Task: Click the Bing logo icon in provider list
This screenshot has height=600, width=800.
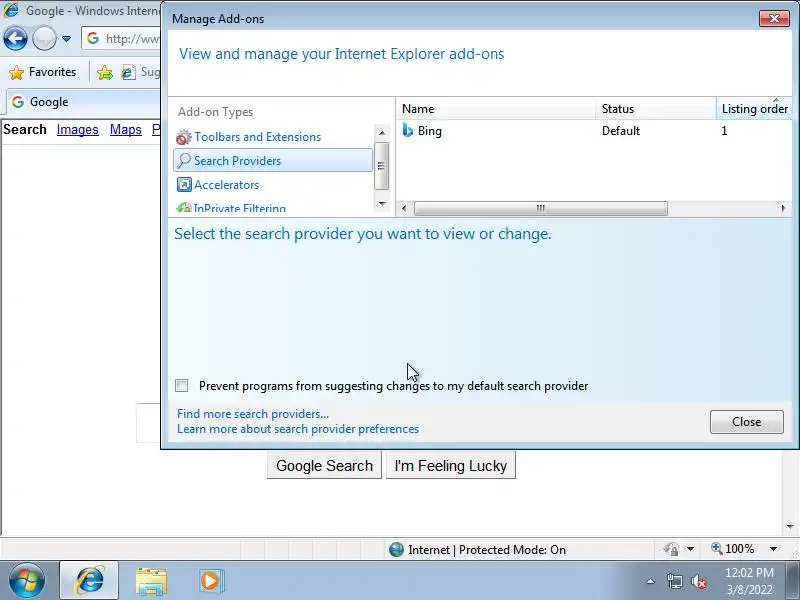Action: (x=408, y=131)
